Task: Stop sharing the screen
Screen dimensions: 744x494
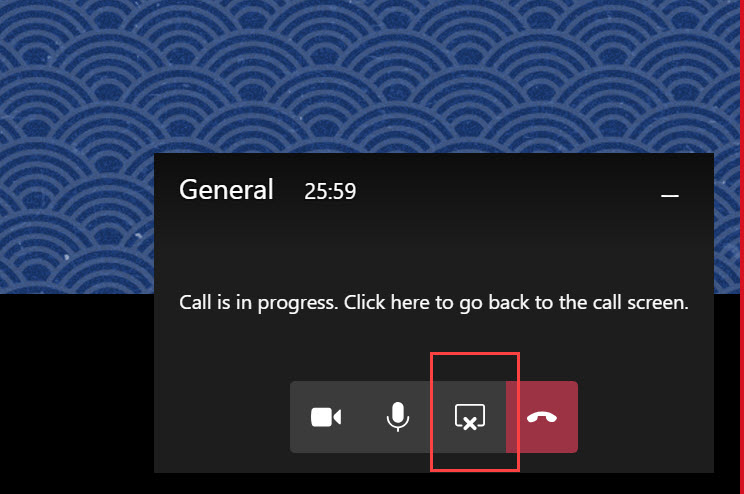Action: pos(470,417)
